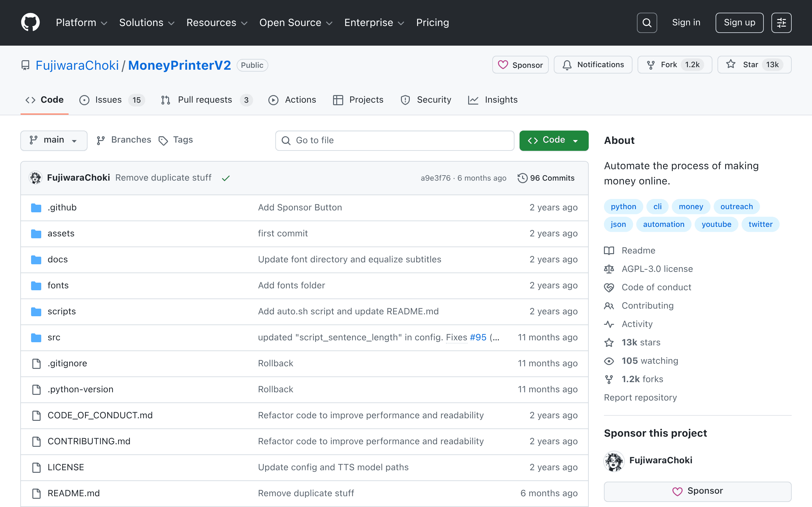
Task: Click FujiwaraChoki avatar in commit row
Action: point(35,178)
